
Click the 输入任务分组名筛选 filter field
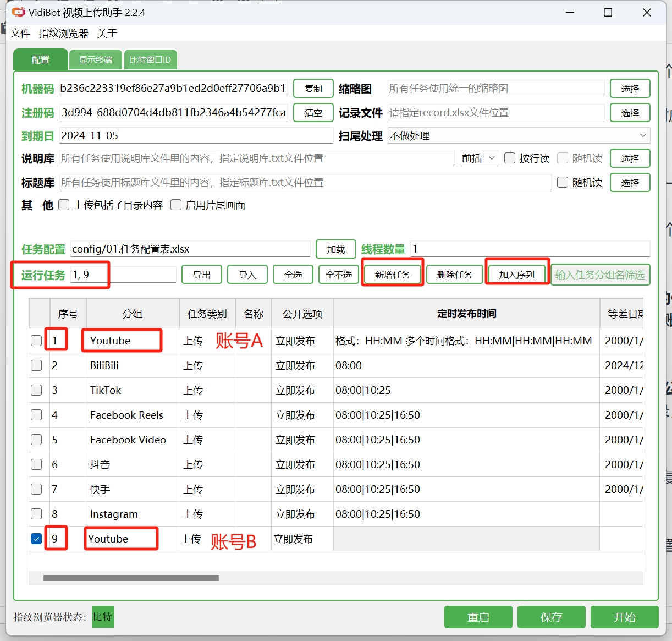(x=600, y=275)
